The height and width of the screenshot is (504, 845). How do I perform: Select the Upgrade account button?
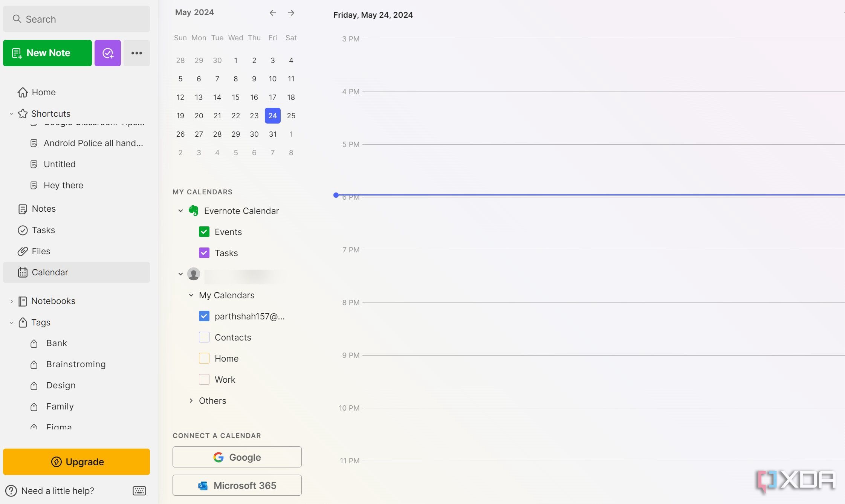tap(76, 461)
